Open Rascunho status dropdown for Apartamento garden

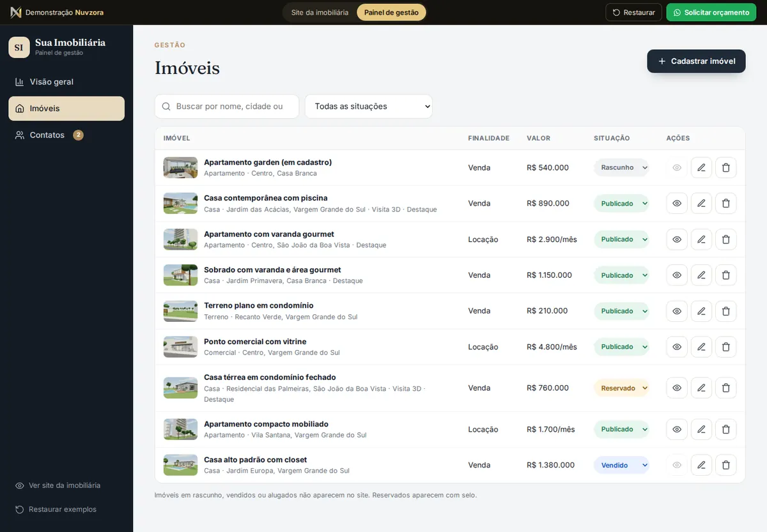point(621,167)
